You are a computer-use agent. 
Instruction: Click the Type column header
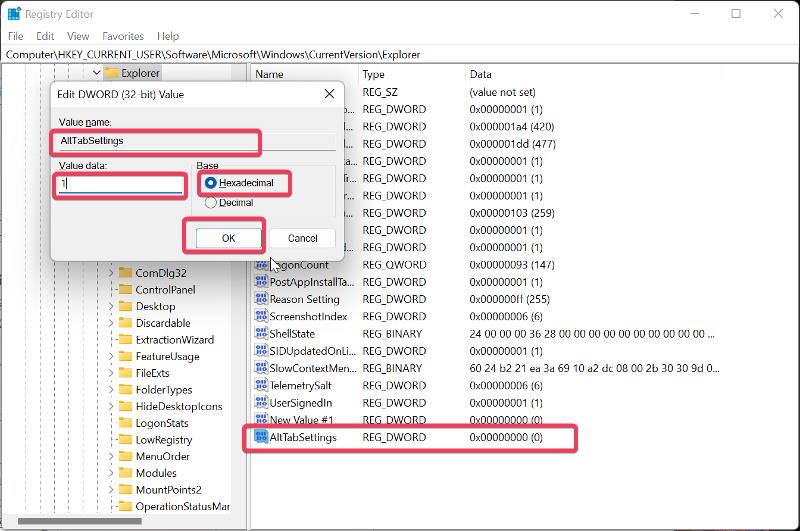coord(412,74)
